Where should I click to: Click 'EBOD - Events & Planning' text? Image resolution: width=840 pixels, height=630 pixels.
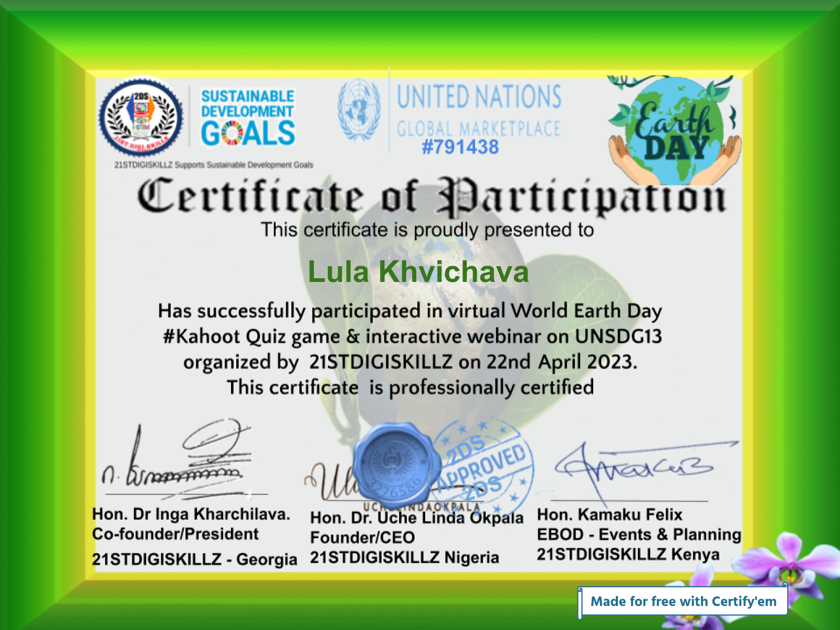click(639, 534)
